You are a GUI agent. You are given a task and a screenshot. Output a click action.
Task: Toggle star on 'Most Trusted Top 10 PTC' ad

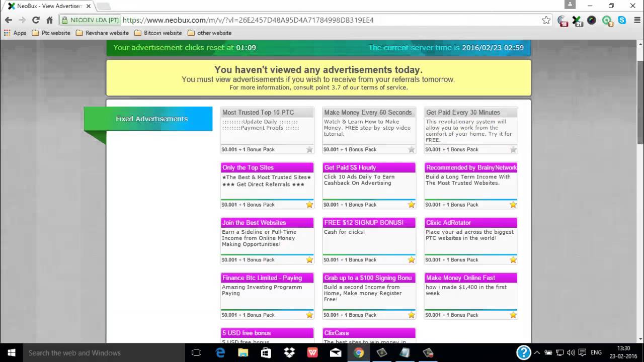coord(309,149)
